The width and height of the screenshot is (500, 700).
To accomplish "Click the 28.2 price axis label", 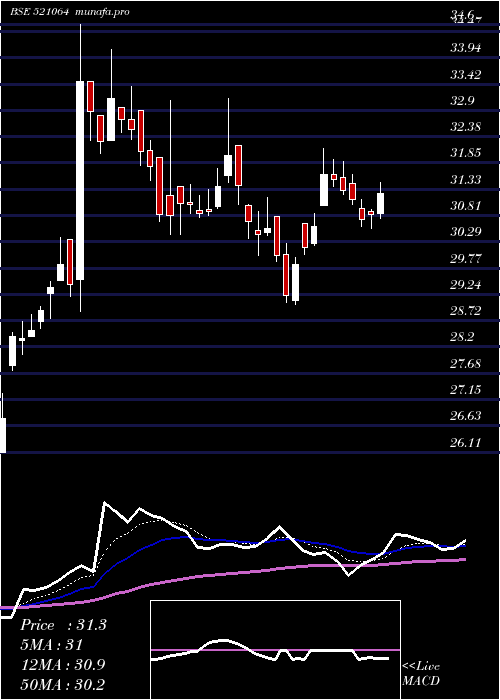I will (463, 336).
